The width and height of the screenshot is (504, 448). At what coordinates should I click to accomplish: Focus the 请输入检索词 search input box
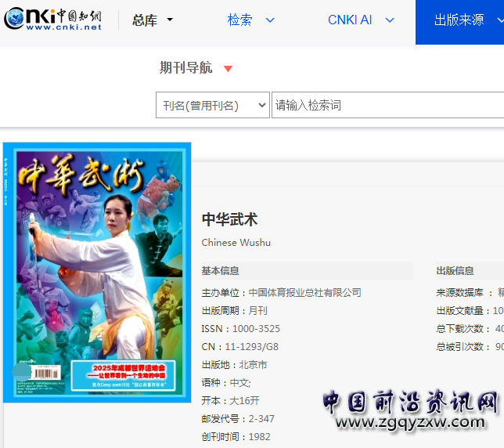click(387, 106)
